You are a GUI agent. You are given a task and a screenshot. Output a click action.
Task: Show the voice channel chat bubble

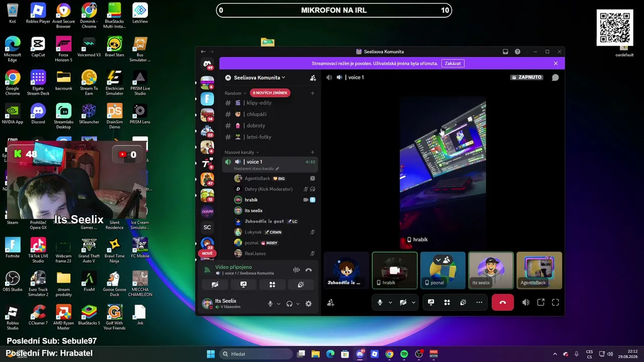555,77
